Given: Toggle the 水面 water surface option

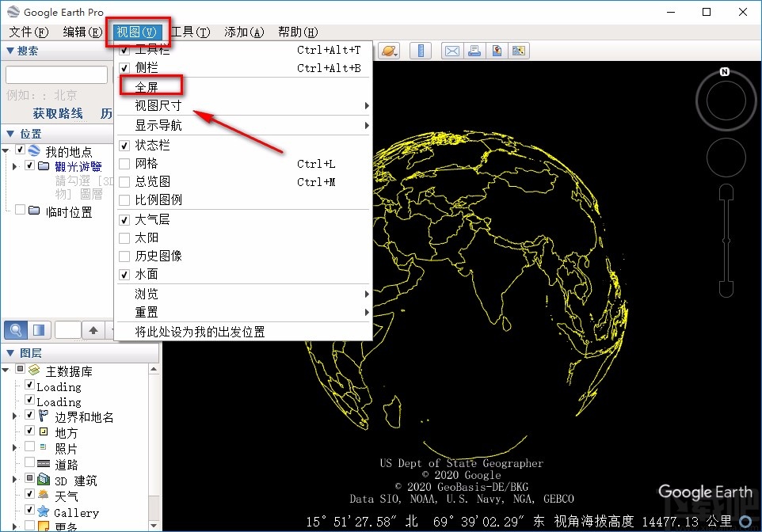Looking at the screenshot, I should tap(124, 275).
